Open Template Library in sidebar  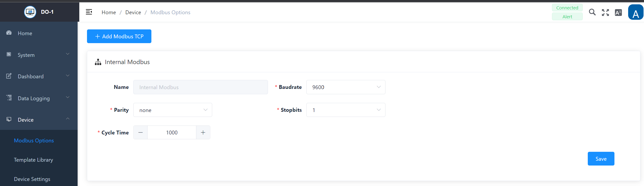click(33, 160)
